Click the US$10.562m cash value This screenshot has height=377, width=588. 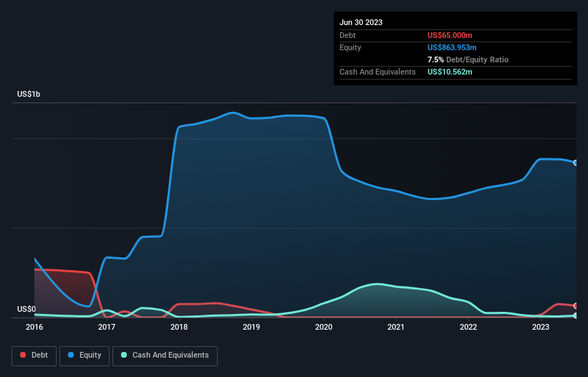[450, 72]
